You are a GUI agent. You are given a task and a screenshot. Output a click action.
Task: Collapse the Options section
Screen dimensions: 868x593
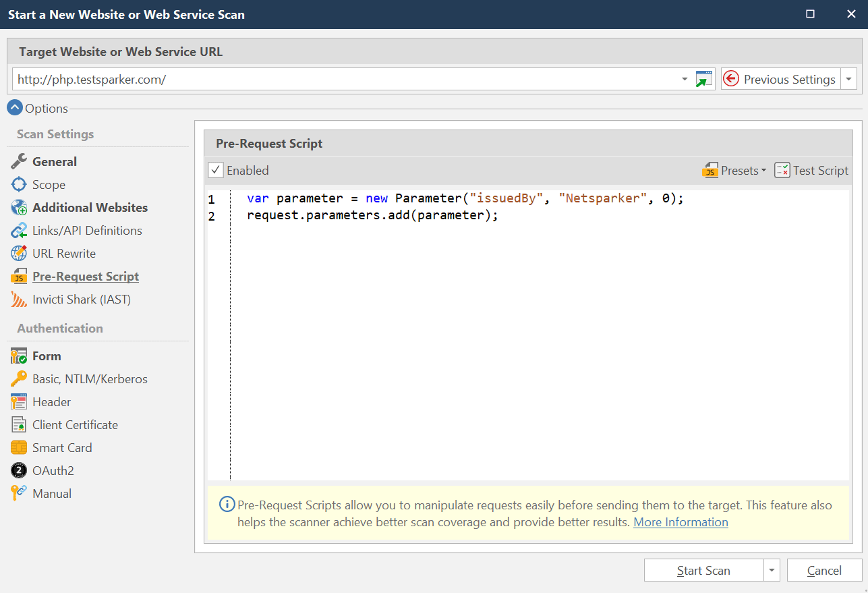14,108
